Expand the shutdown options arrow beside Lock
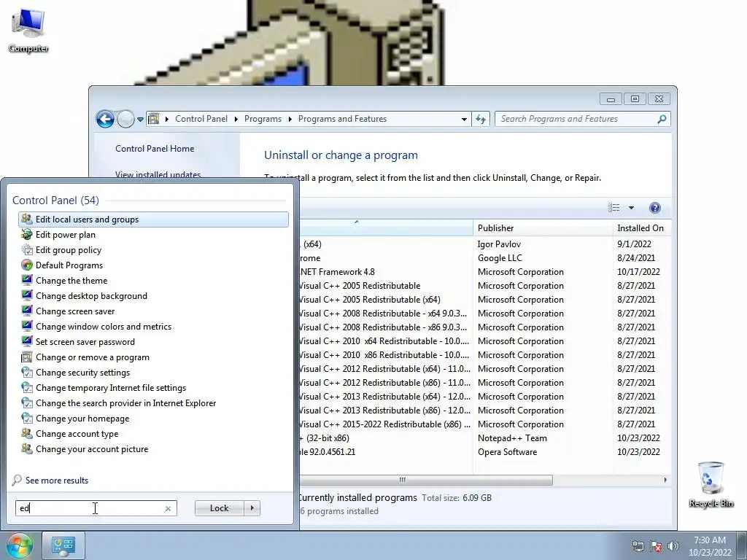 coord(252,508)
